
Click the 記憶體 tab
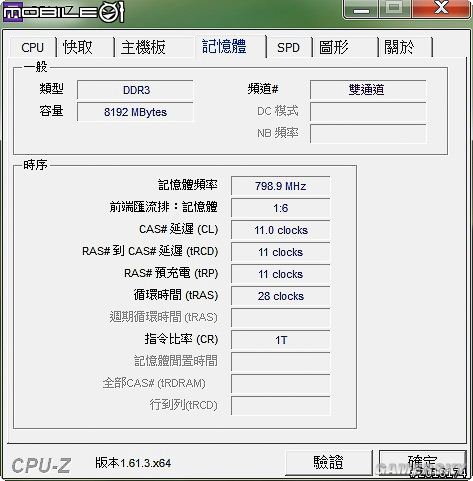pyautogui.click(x=230, y=46)
